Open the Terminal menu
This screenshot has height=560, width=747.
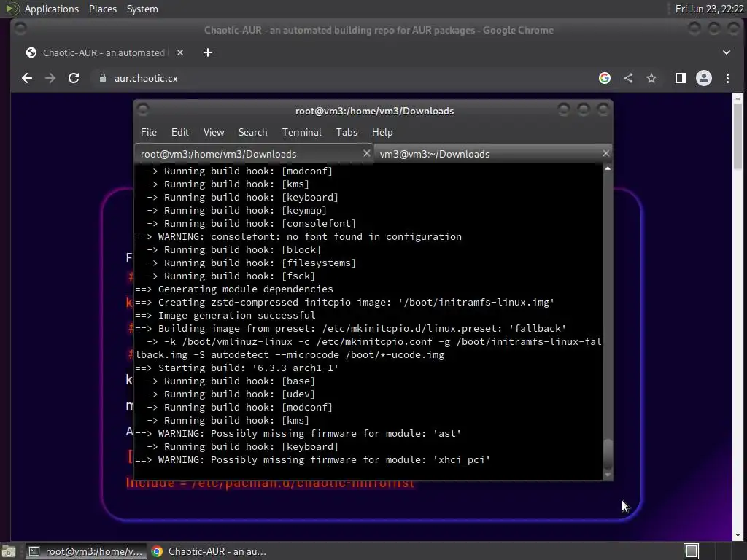(301, 132)
